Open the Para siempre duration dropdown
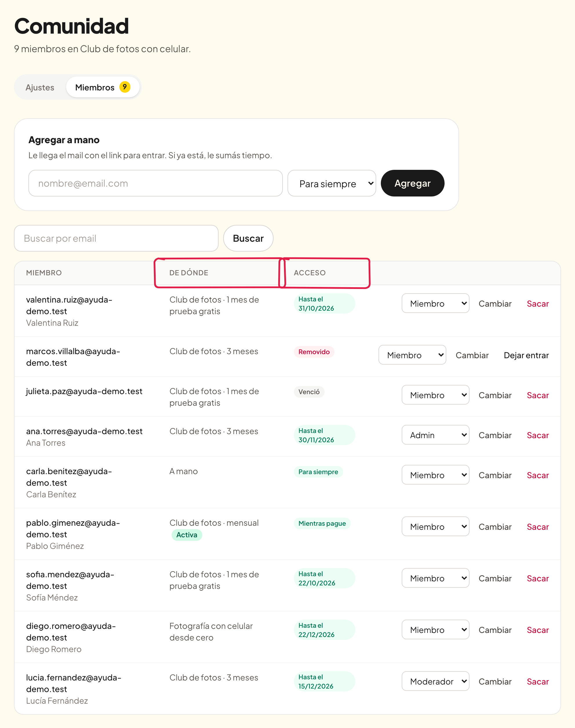The image size is (575, 728). point(332,183)
